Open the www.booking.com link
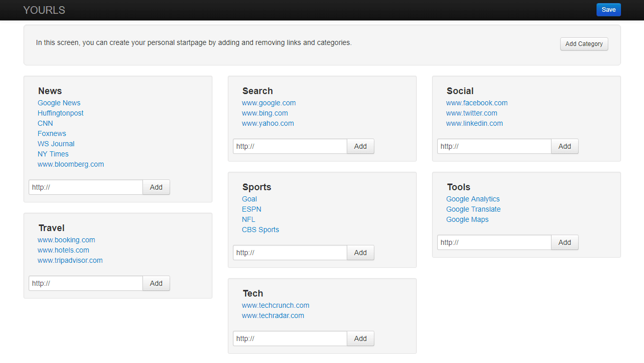Screen dimensions: 644x363 (66, 240)
